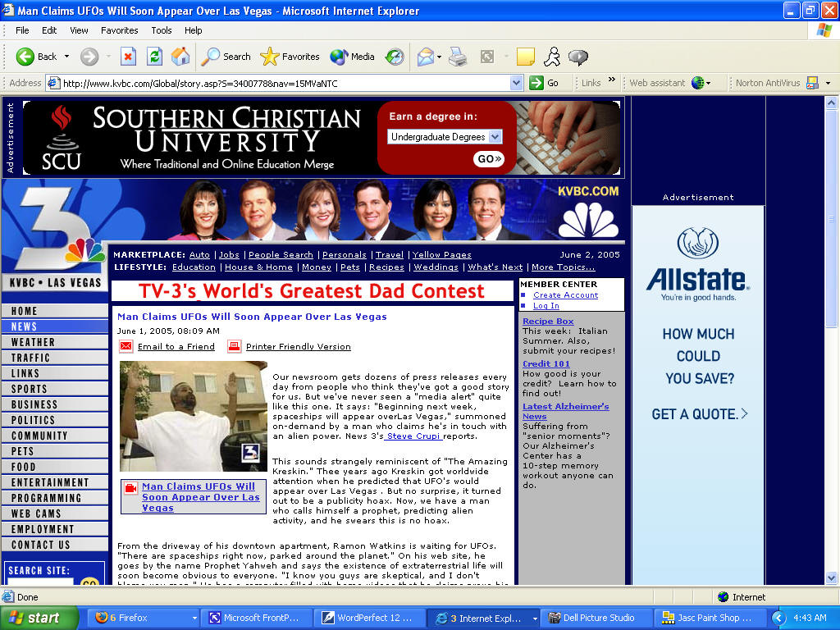Expand the Undergraduate Degrees dropdown

(x=495, y=137)
